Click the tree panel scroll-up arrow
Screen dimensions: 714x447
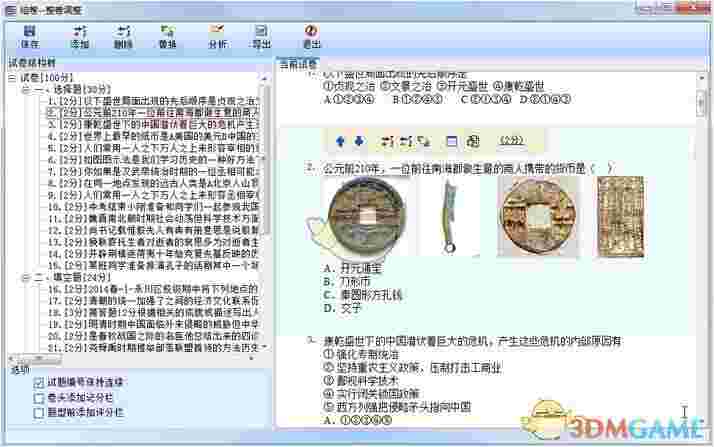(266, 78)
